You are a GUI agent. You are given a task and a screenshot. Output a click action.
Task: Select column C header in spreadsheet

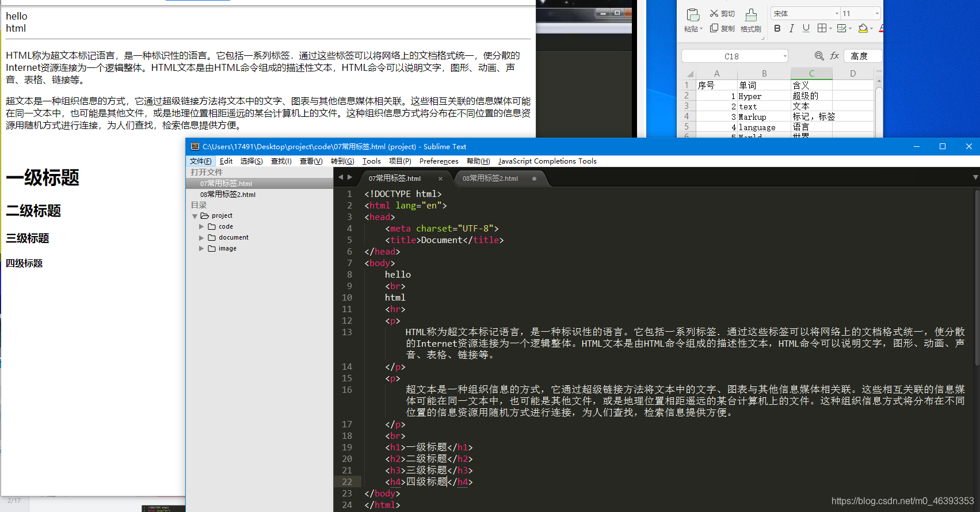(811, 74)
